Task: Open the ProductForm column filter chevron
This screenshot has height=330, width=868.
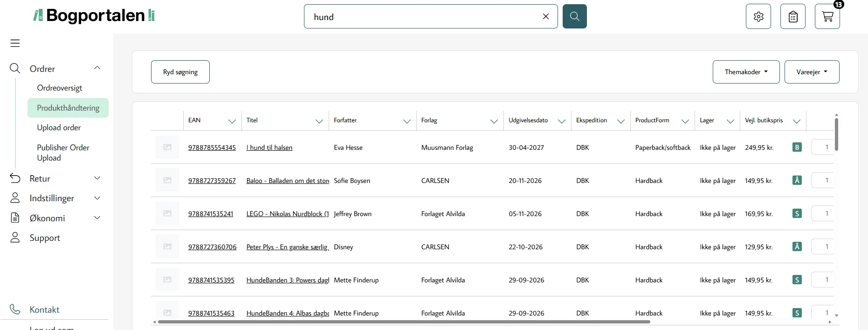Action: point(685,121)
